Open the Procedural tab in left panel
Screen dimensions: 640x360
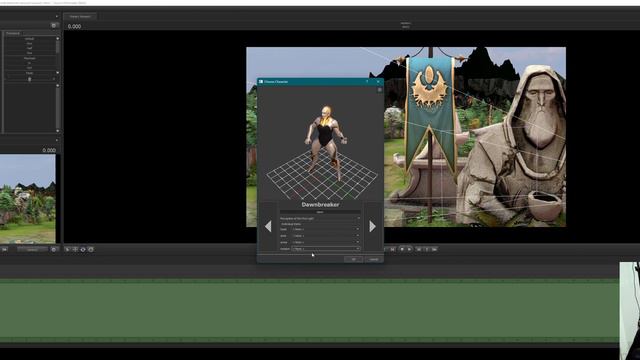(x=13, y=33)
